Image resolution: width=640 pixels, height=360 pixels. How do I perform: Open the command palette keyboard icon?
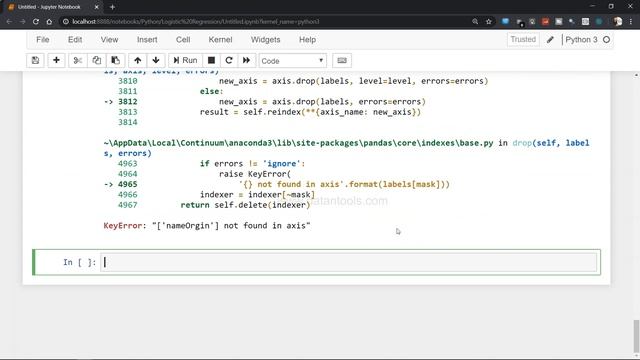[342, 60]
